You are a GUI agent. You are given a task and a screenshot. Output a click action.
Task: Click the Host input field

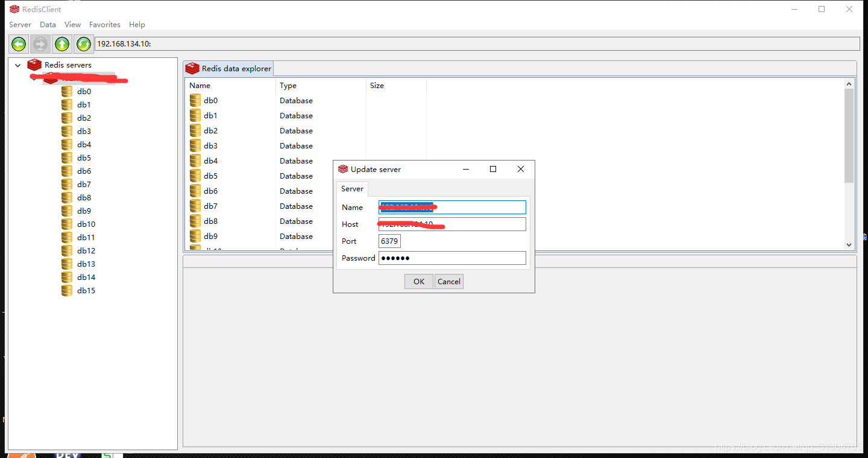point(452,224)
